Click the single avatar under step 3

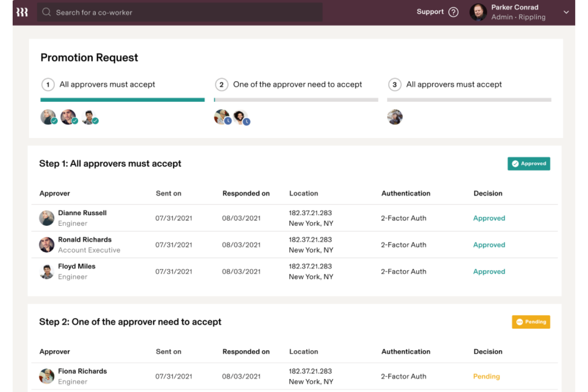click(x=395, y=117)
